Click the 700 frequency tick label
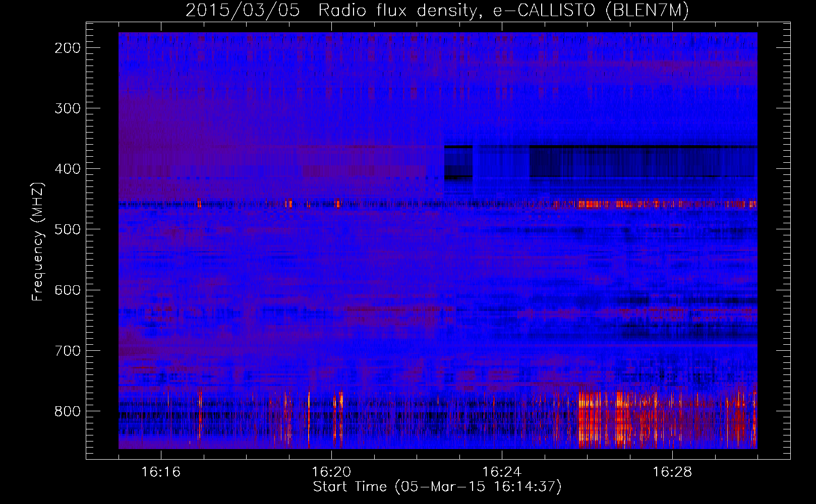 point(68,350)
